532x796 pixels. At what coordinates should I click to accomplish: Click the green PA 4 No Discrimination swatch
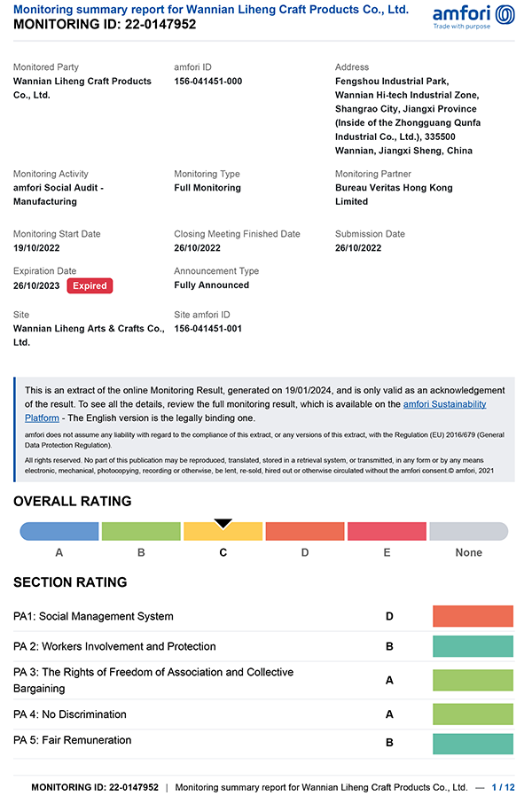(x=473, y=714)
